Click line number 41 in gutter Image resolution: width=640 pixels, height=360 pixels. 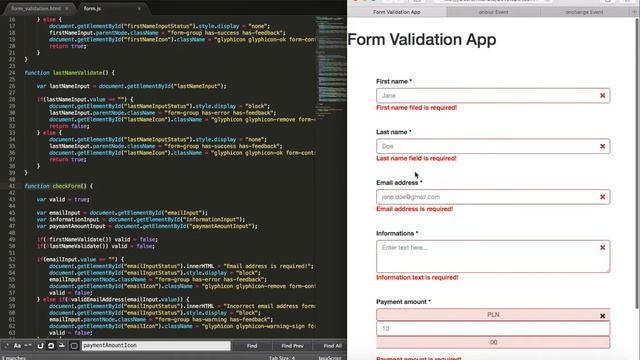pos(11,186)
